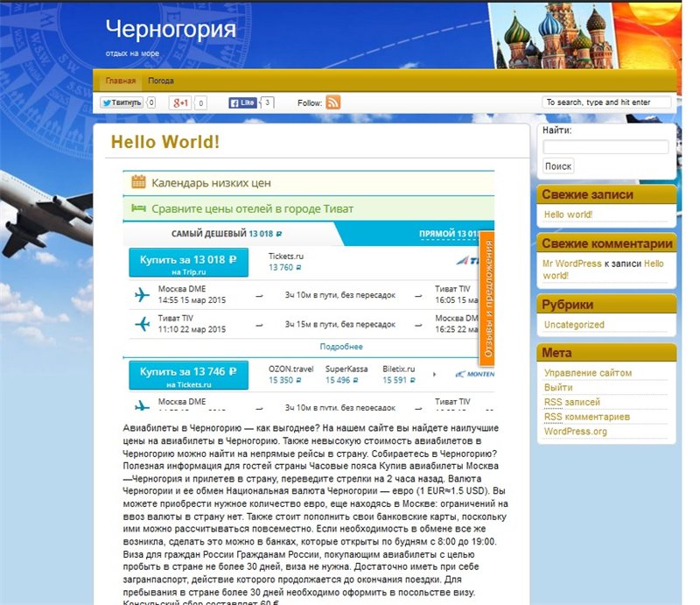Click Управление сайтом link
This screenshot has width=700, height=605.
pos(587,373)
